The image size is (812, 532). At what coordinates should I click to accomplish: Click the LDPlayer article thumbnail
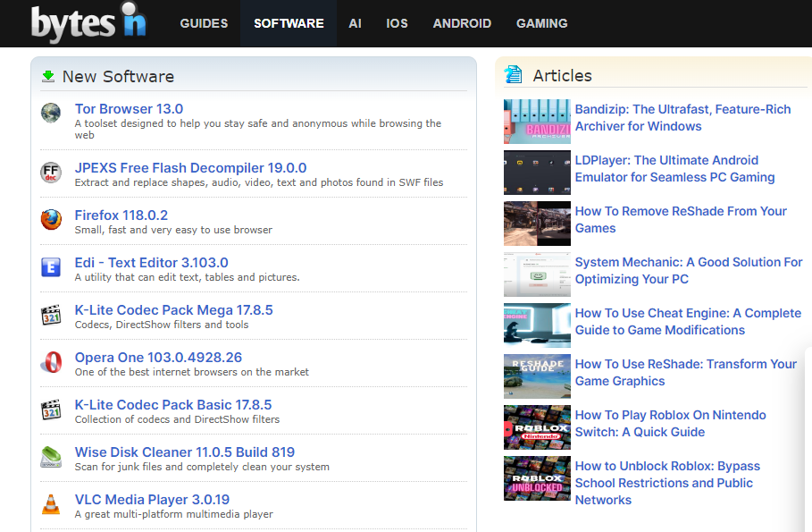coord(537,173)
